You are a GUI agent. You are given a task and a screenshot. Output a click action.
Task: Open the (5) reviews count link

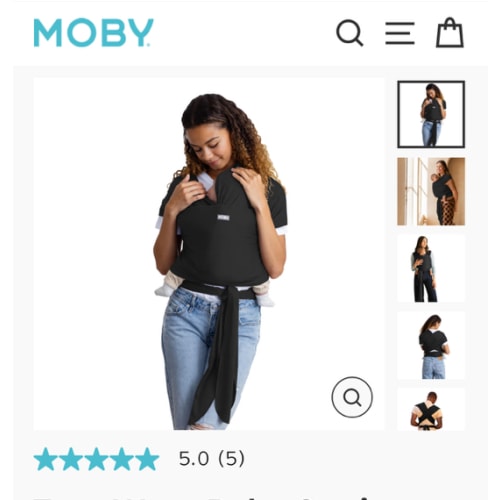(x=231, y=459)
